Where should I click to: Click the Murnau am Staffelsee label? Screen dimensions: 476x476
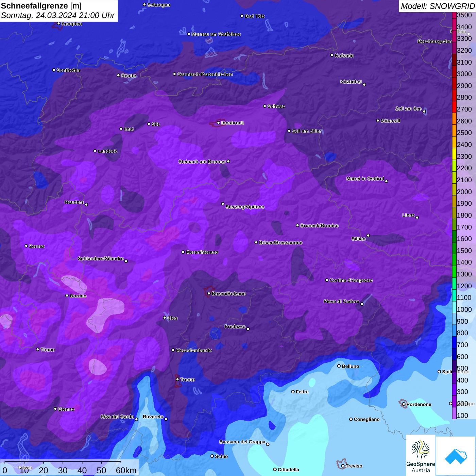click(216, 34)
